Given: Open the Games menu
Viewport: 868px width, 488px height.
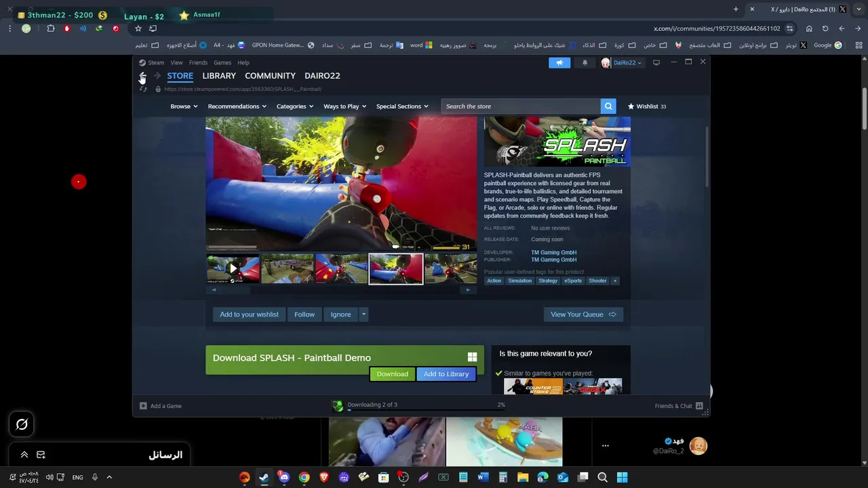Looking at the screenshot, I should pyautogui.click(x=222, y=62).
